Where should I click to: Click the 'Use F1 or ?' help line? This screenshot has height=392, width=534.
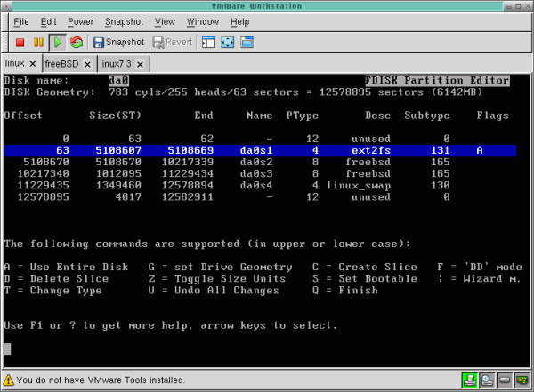(170, 325)
